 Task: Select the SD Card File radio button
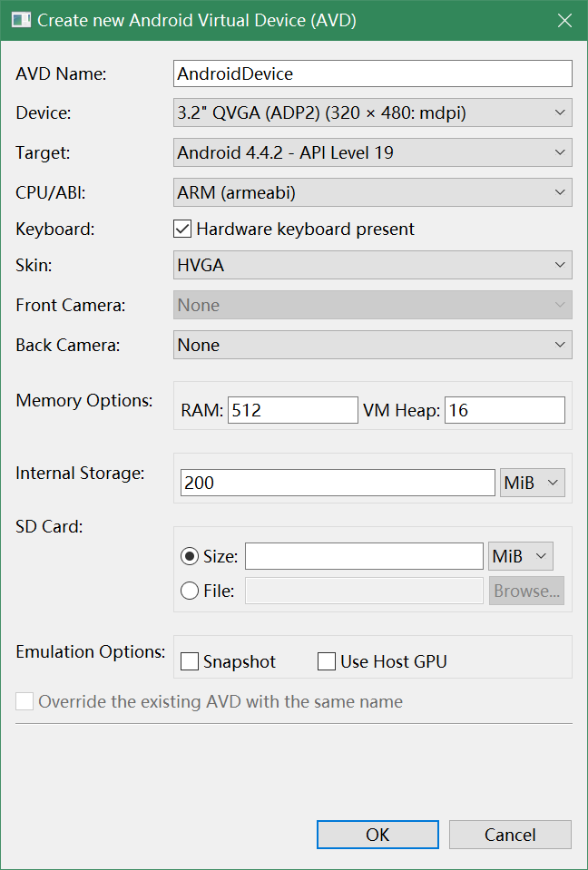point(191,591)
